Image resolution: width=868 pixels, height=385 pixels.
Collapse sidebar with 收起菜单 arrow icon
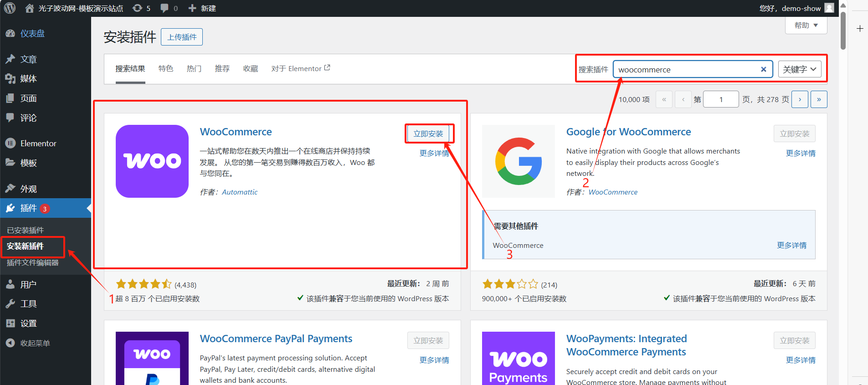pyautogui.click(x=10, y=343)
